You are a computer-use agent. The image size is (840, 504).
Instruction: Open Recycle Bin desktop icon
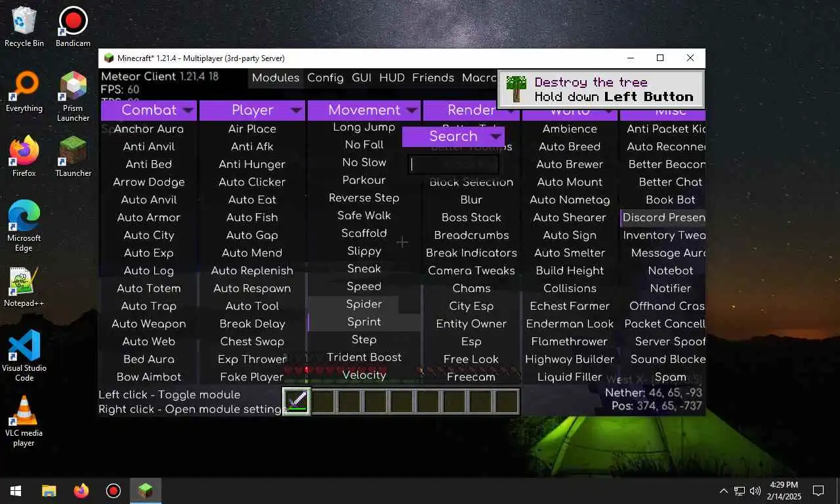[x=24, y=27]
